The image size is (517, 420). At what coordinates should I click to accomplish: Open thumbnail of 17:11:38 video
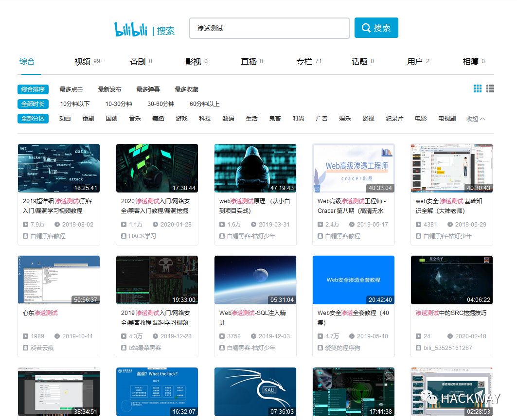[x=354, y=392]
